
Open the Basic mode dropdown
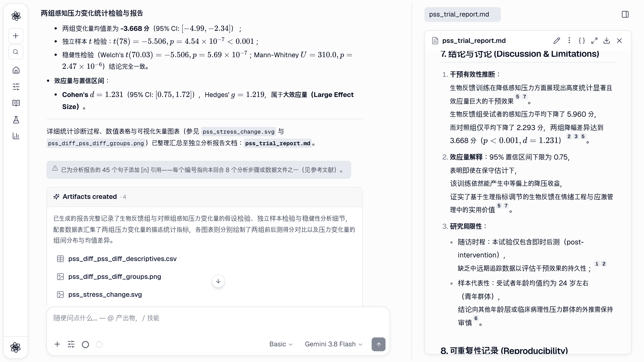click(x=281, y=344)
